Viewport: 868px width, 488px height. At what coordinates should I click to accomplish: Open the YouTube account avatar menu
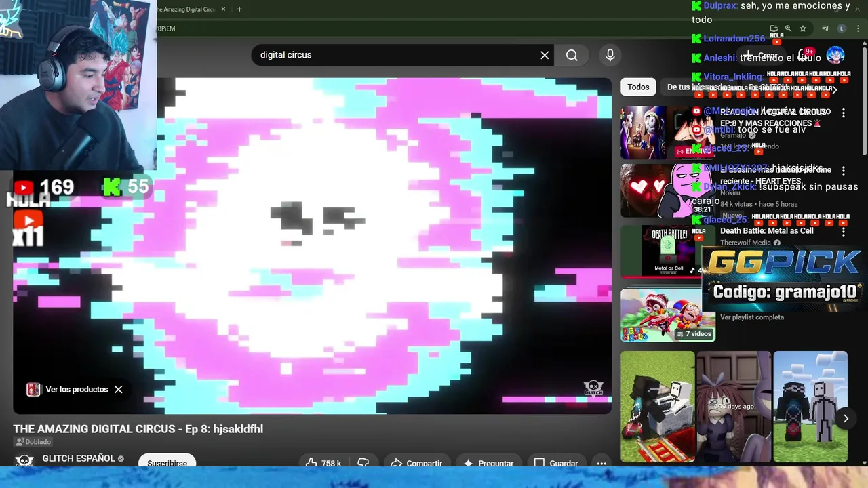point(835,55)
